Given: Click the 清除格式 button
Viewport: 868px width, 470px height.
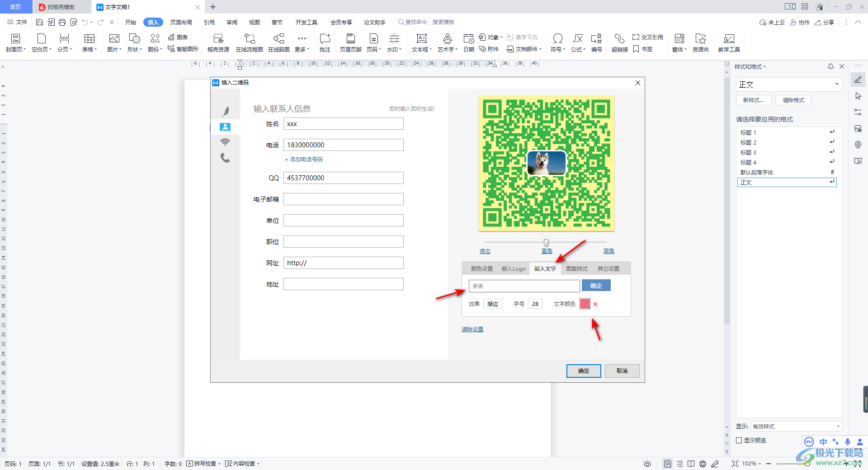Looking at the screenshot, I should pyautogui.click(x=793, y=100).
